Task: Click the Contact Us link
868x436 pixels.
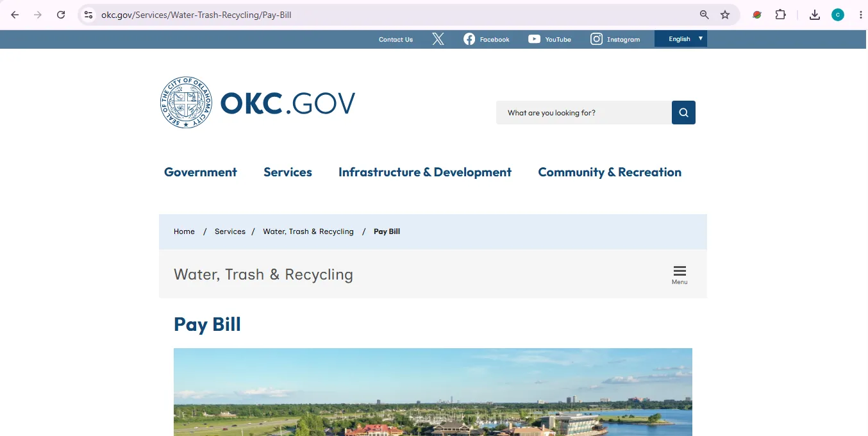Action: (396, 39)
